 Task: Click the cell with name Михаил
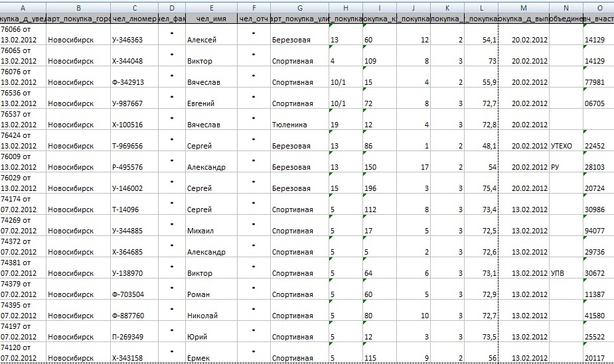[x=200, y=231]
